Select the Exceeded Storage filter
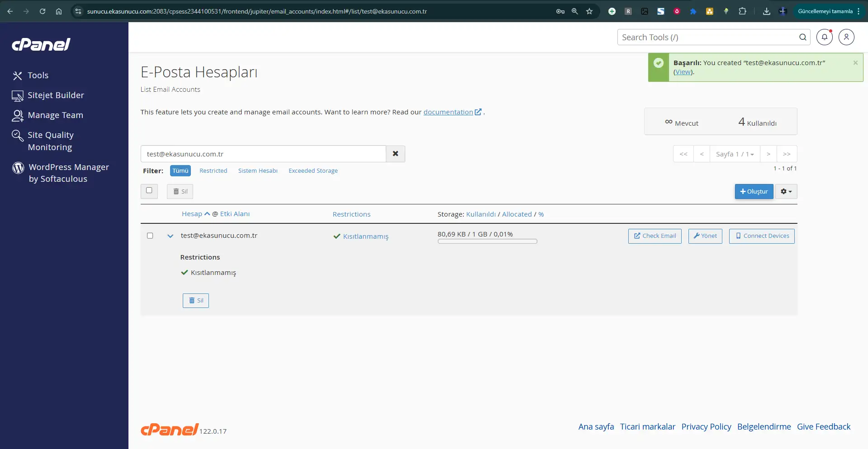 (x=313, y=170)
